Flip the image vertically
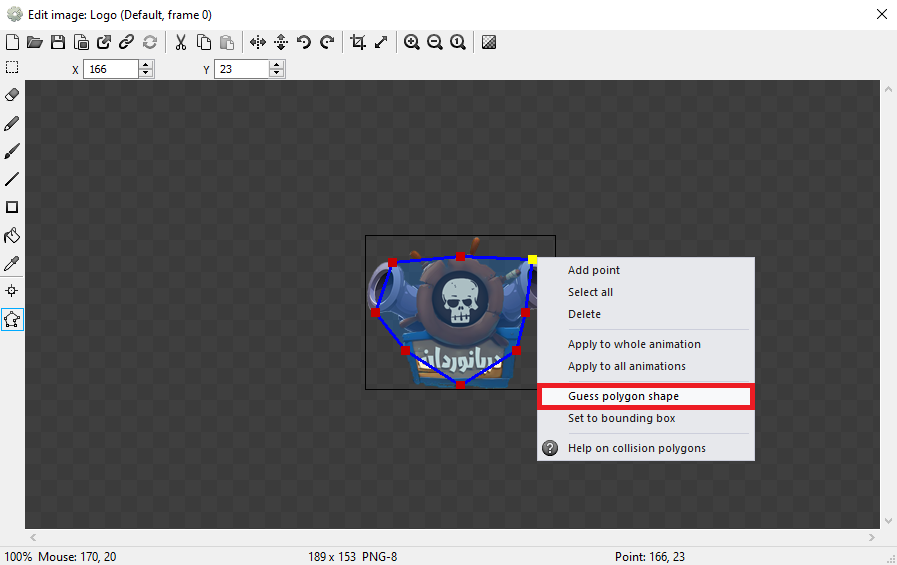Screen dimensions: 897x565 coord(281,42)
